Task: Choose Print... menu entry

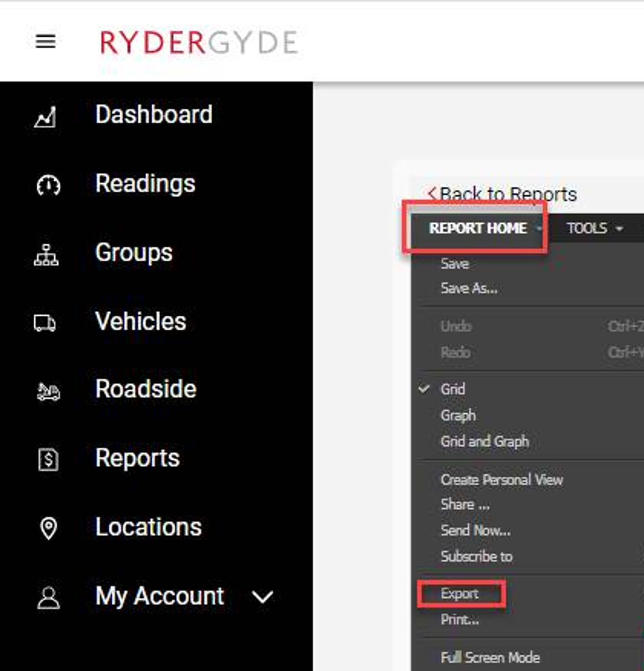Action: [x=459, y=620]
